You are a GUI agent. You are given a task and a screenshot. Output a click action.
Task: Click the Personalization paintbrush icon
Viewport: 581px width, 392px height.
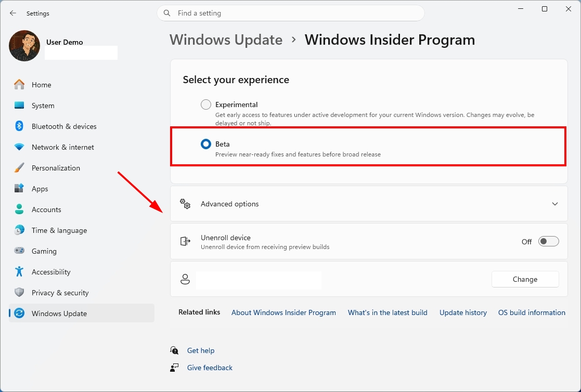[x=19, y=167]
